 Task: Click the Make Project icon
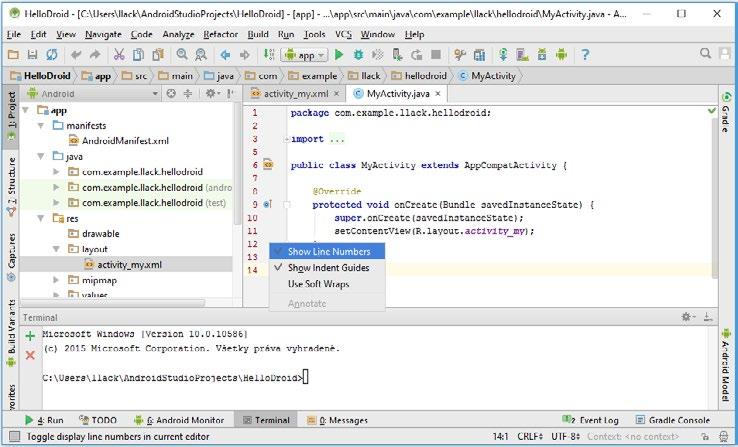point(269,55)
